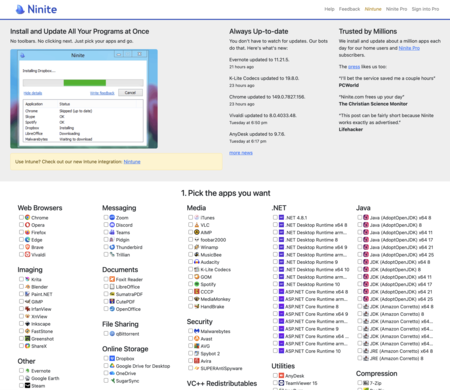Enable the LibreOffice checkbox
This screenshot has width=450, height=390.
(106, 286)
